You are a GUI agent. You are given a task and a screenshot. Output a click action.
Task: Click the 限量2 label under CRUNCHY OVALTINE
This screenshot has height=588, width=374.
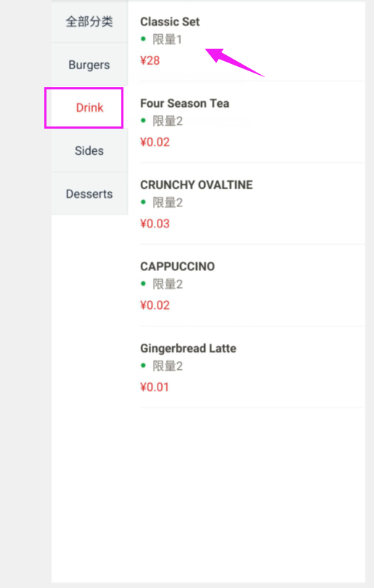tap(168, 203)
